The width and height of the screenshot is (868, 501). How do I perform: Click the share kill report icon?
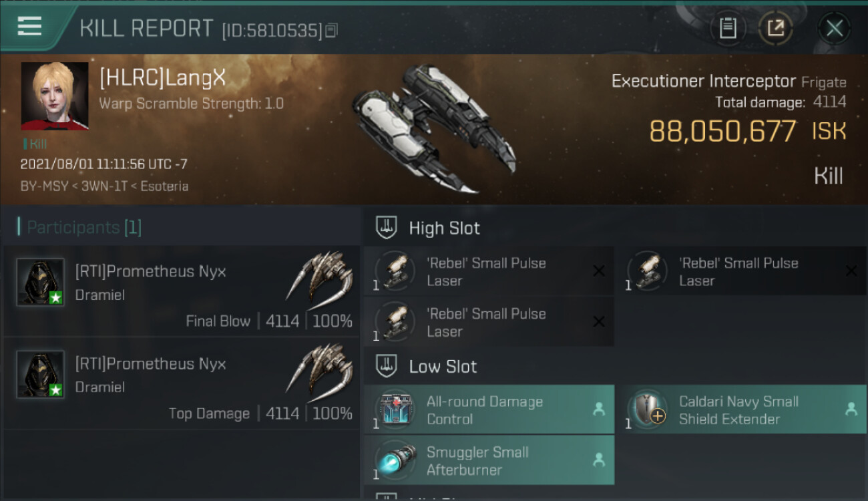(776, 28)
